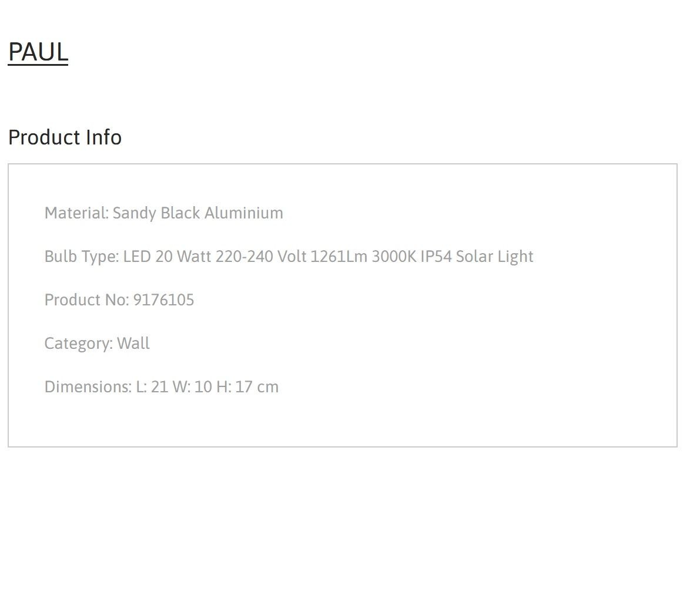Click the IP54 rating text

click(x=436, y=257)
